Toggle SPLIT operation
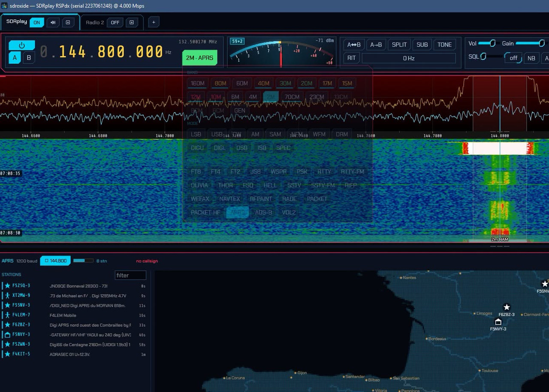 pos(399,45)
